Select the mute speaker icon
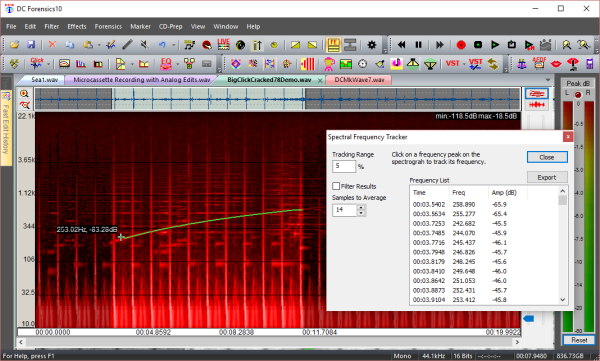This screenshot has height=361, width=600. [145, 45]
